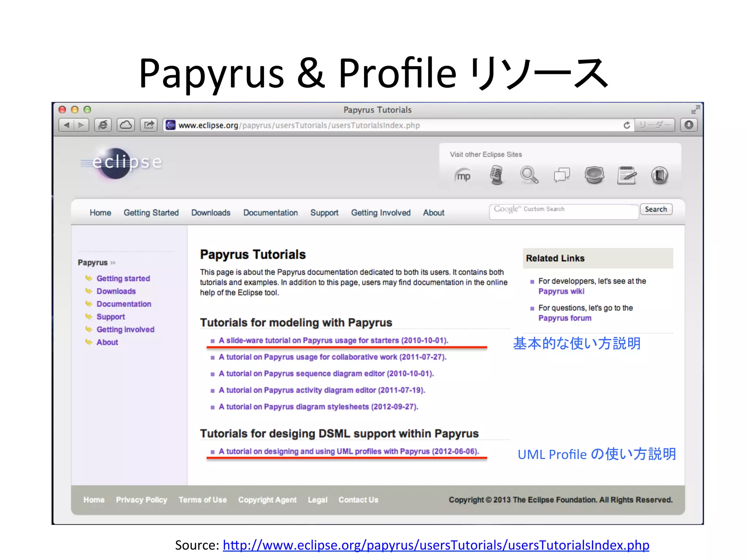The image size is (747, 560).
Task: Open the diagram stylesheets tutorial link
Action: pyautogui.click(x=318, y=407)
